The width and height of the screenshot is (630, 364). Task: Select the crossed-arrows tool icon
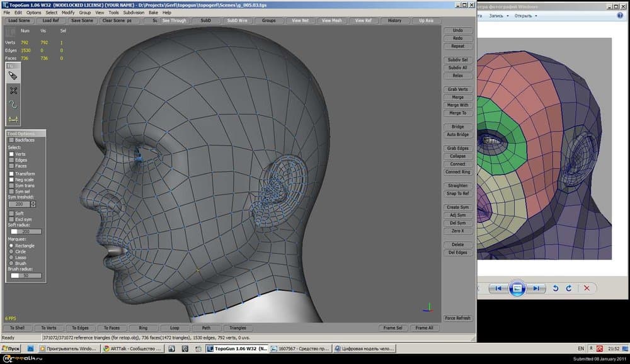[x=13, y=91]
